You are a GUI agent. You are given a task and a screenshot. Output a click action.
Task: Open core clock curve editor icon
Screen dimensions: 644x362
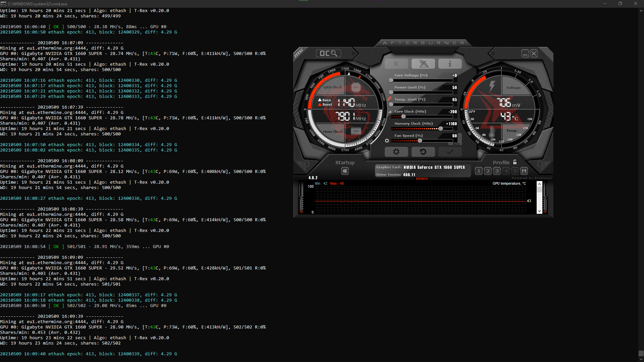coord(390,112)
